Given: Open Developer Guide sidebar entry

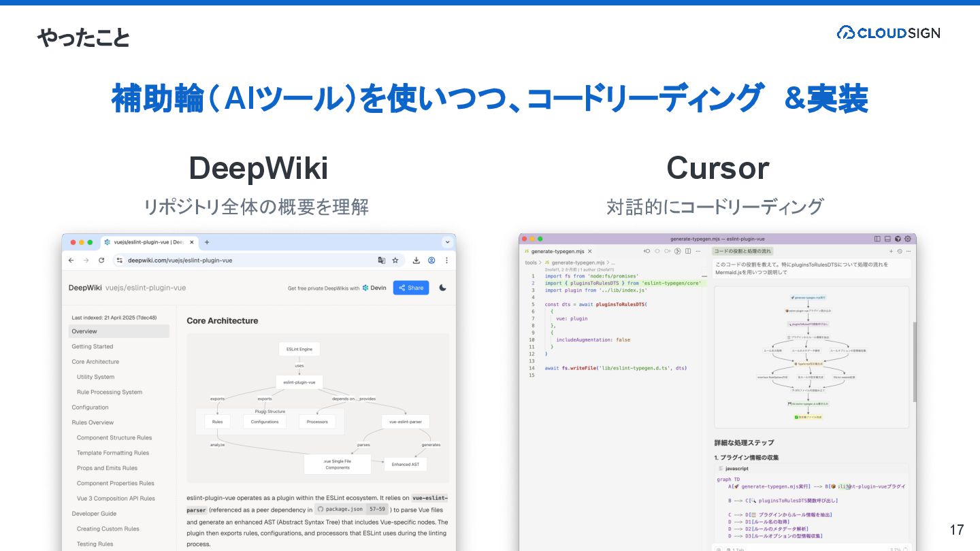Looking at the screenshot, I should pyautogui.click(x=94, y=514).
